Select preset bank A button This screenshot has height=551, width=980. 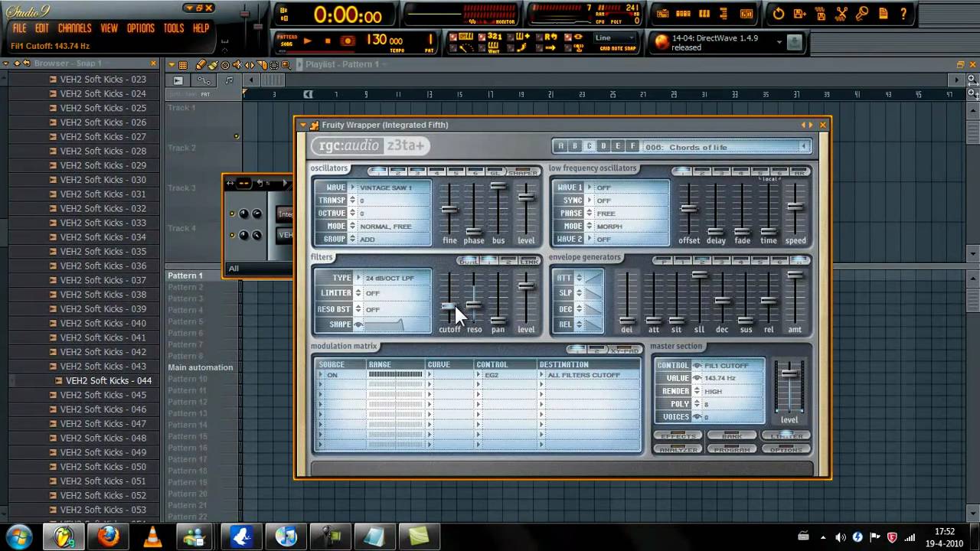pyautogui.click(x=560, y=146)
